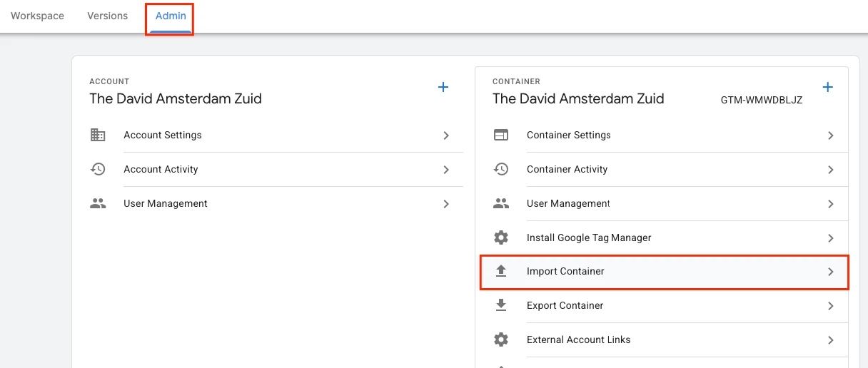Click the account User Management people icon
868x368 pixels.
point(98,203)
